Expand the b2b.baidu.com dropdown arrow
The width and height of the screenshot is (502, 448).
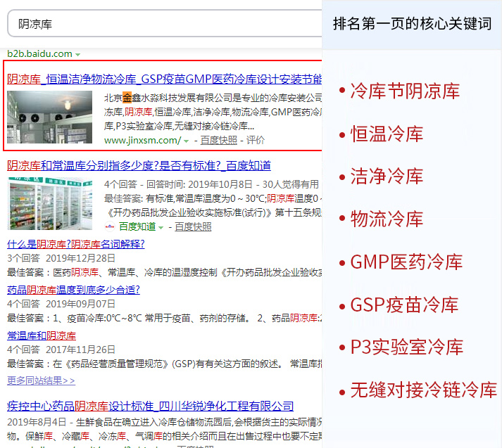tap(77, 54)
